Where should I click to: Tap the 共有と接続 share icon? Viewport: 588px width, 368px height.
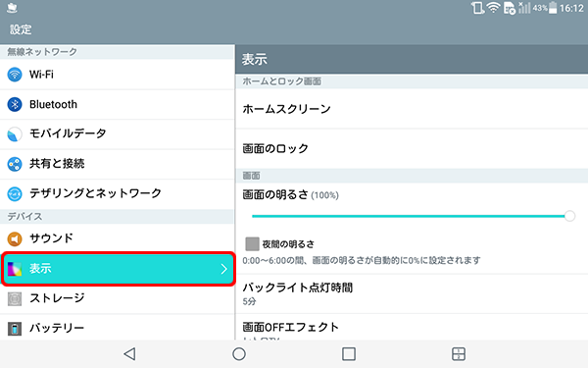coord(15,164)
